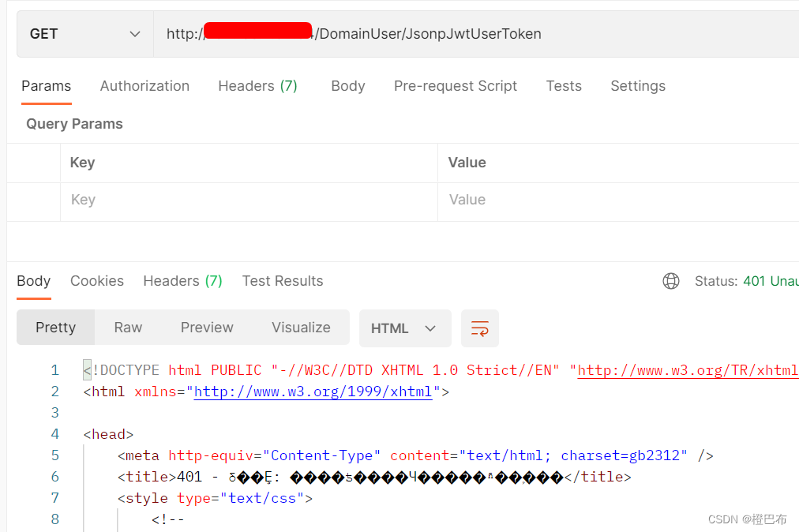Enable Preview mode for the response
Image resolution: width=799 pixels, height=532 pixels.
point(206,328)
